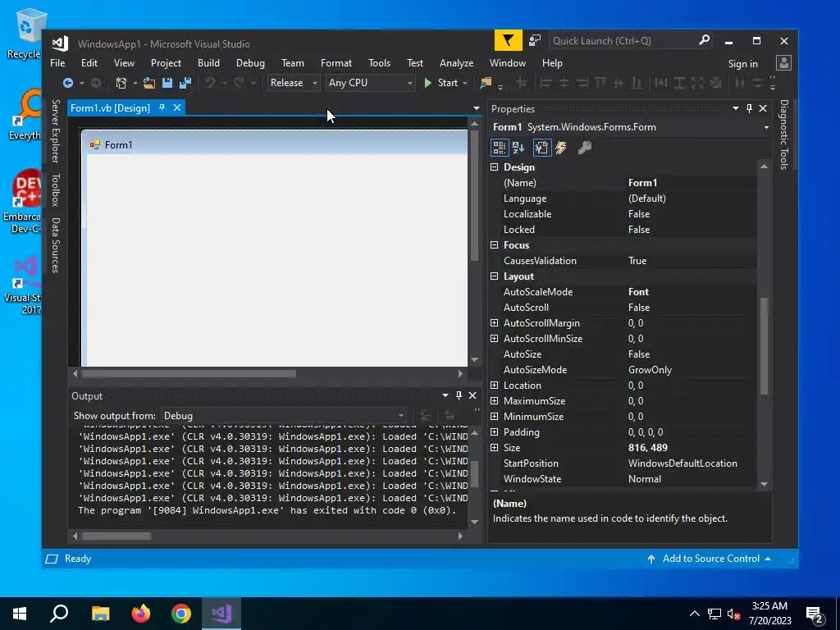
Task: Click the Form1 title bar in designer
Action: point(275,144)
